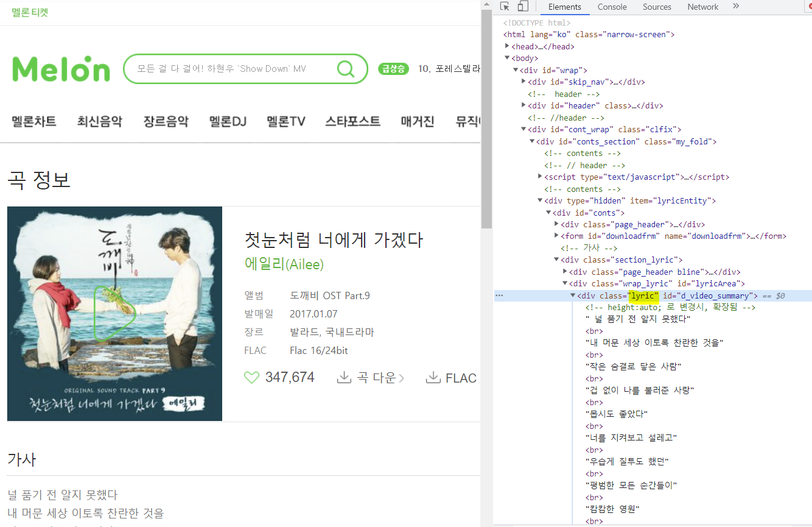Viewport: 812px width, 527px height.
Task: Expand the div class="page_header bline" node
Action: 565,272
